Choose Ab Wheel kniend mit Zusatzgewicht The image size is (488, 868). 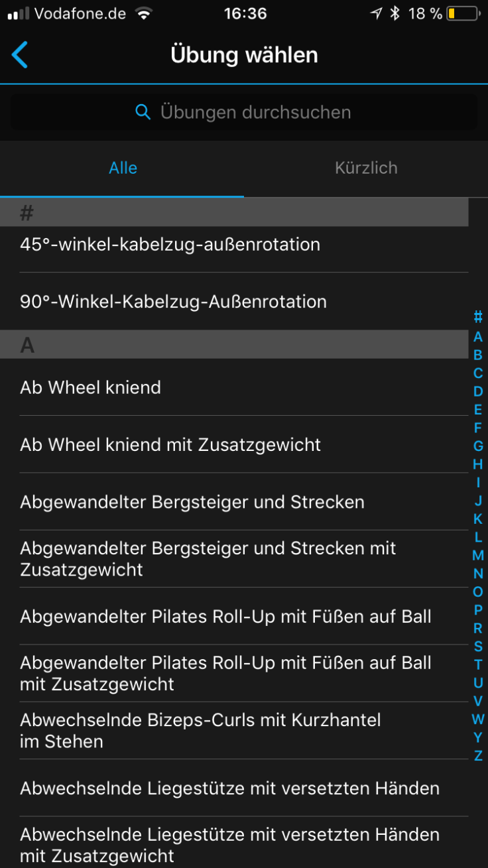click(x=170, y=444)
